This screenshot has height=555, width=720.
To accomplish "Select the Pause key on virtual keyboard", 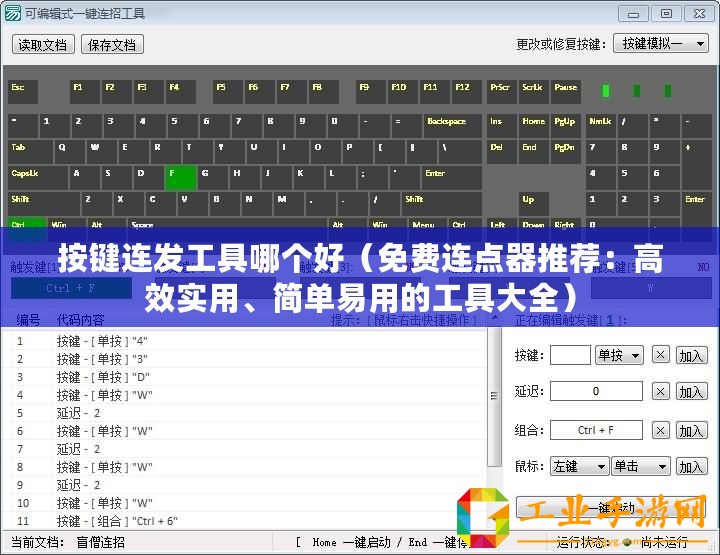I will tap(566, 92).
